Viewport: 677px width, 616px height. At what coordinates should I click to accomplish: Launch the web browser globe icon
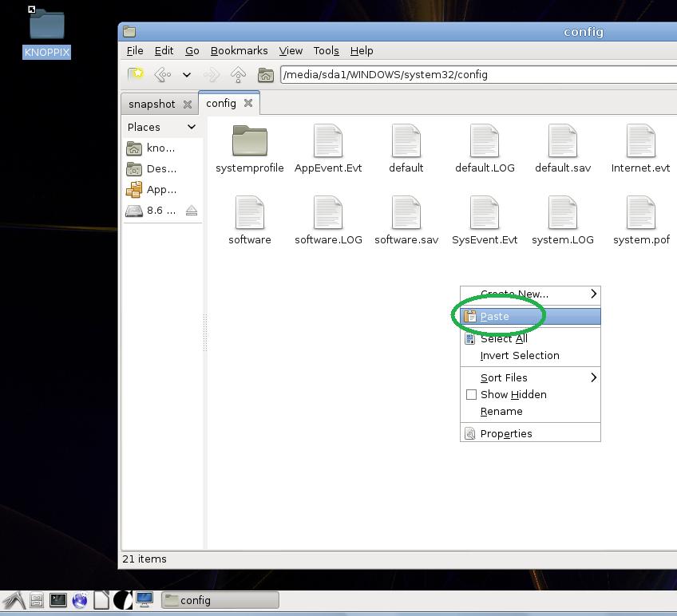(80, 600)
